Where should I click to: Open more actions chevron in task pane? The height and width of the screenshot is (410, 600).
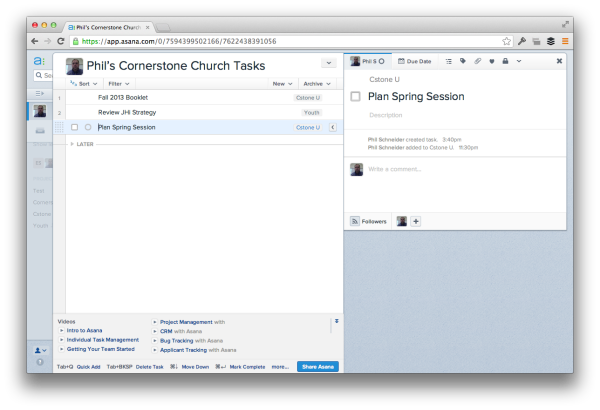coord(519,61)
